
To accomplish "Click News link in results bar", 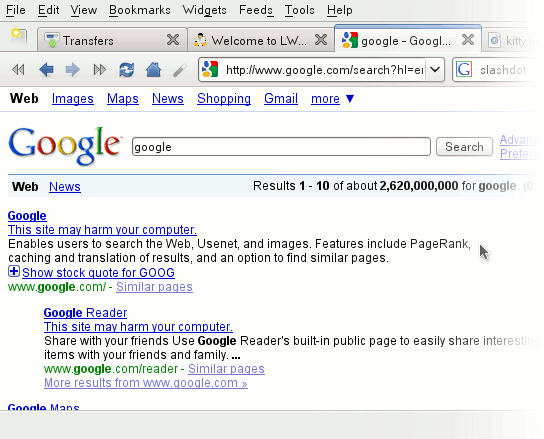I will 65,187.
